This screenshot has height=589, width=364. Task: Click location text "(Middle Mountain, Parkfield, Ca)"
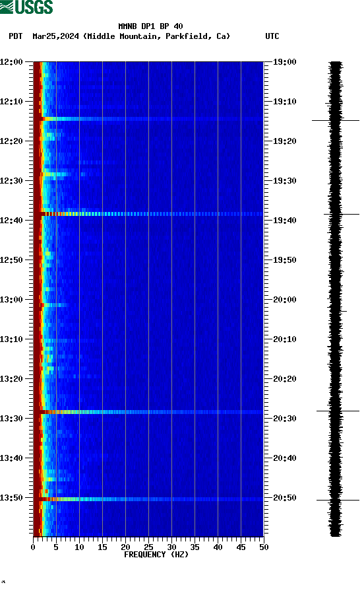156,36
